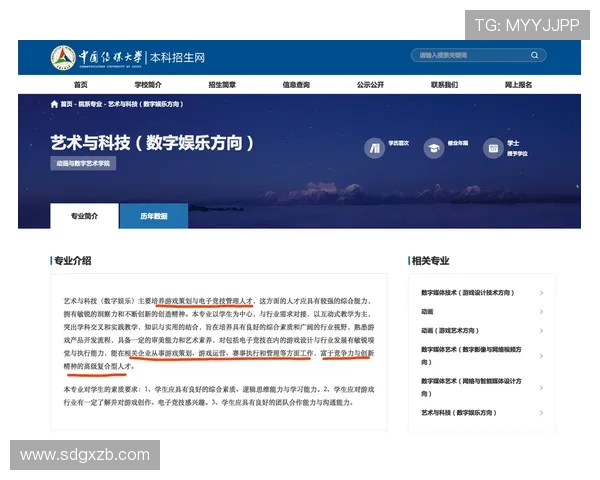Click chevron beside 网络与智能媒体设计方向 row
Viewport: 600px width, 480px height.
[541, 387]
